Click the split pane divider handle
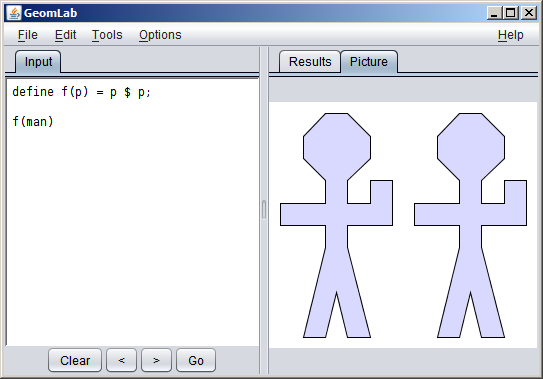Screen dimensions: 543x379 pyautogui.click(x=264, y=210)
